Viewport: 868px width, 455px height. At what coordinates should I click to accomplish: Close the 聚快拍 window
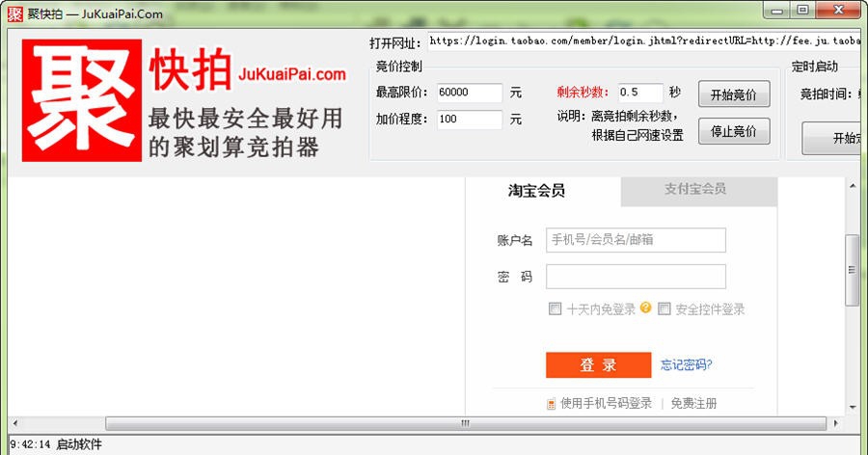point(839,11)
